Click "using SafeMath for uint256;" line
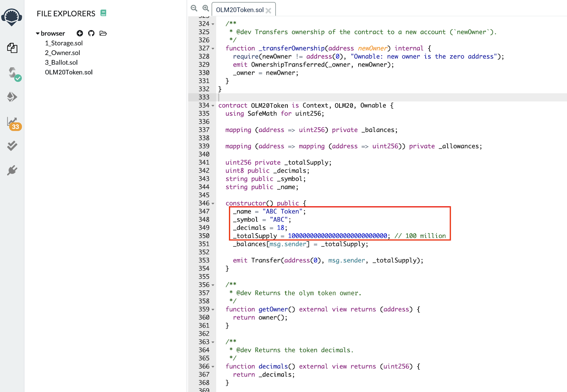 [x=275, y=113]
